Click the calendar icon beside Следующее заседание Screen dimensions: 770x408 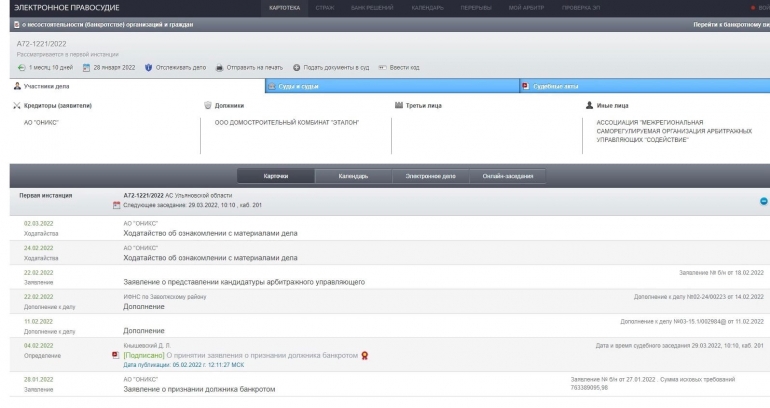coord(116,205)
